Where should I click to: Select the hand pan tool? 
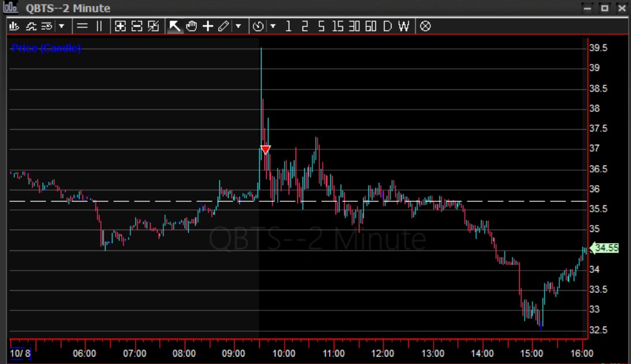coord(191,26)
